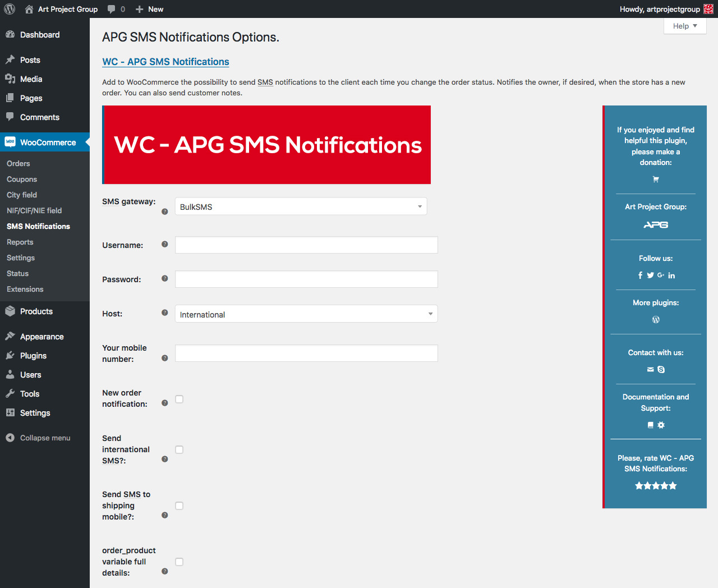
Task: Show help tooltip for New order notification
Action: tap(165, 403)
